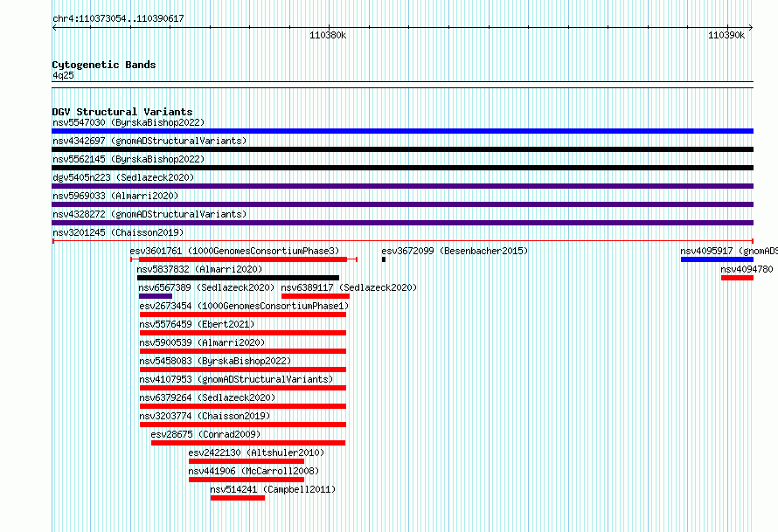Select the red nsv441906 variant bar
Viewport: 778px width, 532px height.
click(x=247, y=480)
